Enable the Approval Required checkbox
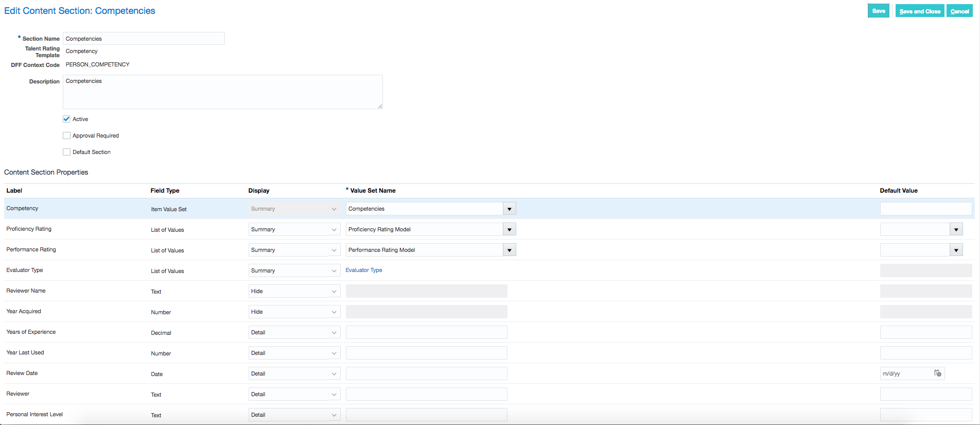The height and width of the screenshot is (425, 980). [x=66, y=135]
